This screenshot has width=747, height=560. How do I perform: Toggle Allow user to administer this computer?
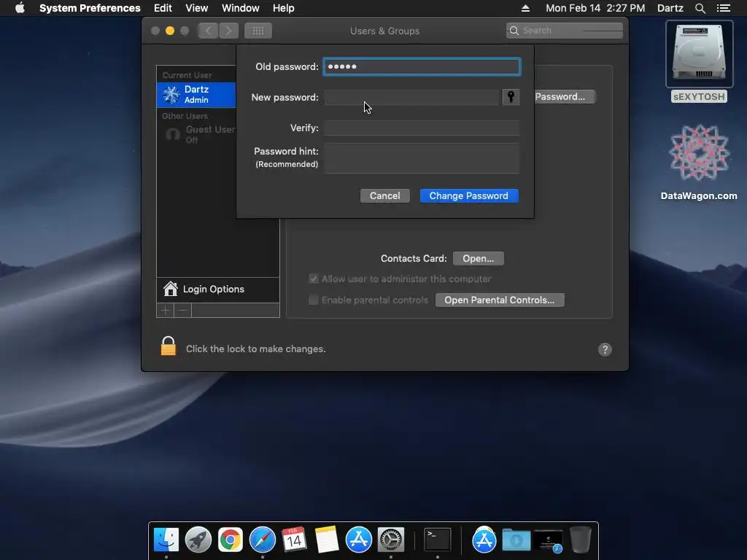(x=314, y=279)
